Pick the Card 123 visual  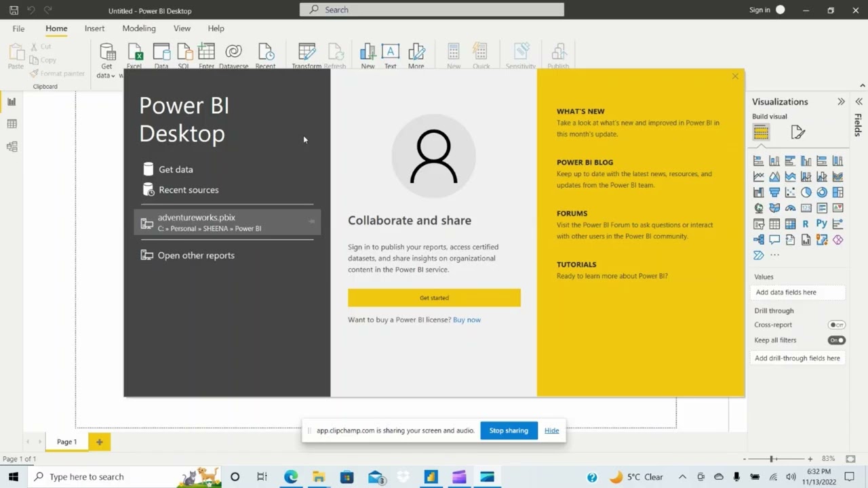[x=806, y=208]
